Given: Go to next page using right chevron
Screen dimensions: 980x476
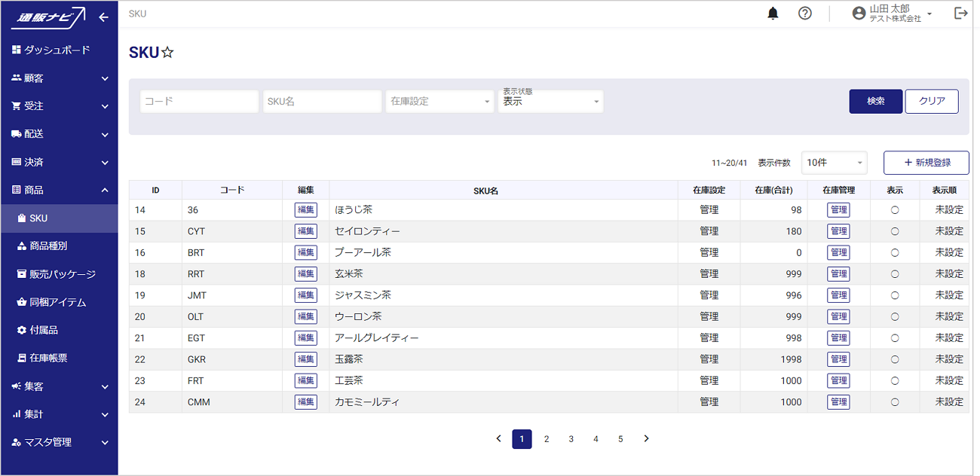Looking at the screenshot, I should (646, 439).
